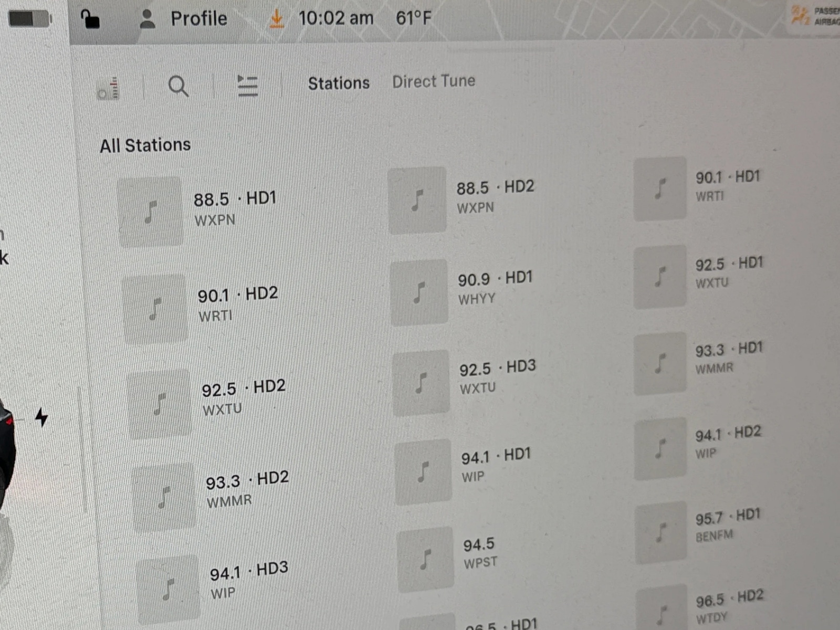The width and height of the screenshot is (840, 630).
Task: Tune to 95.7 HD1 BENFM
Action: coord(727,526)
